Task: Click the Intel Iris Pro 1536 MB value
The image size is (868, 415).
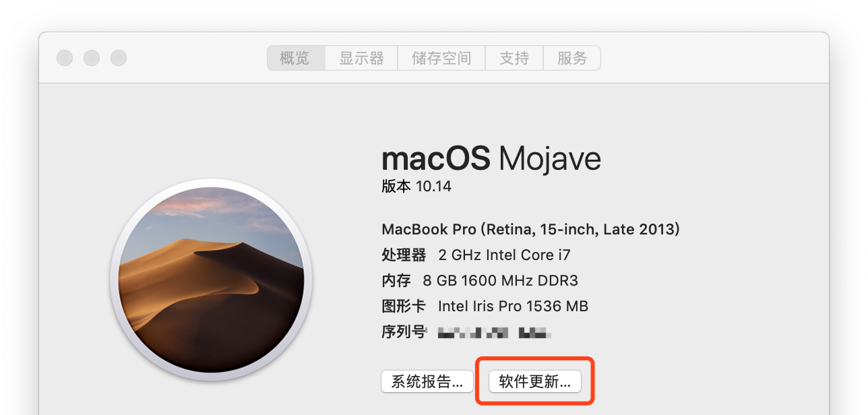Action: pos(513,307)
